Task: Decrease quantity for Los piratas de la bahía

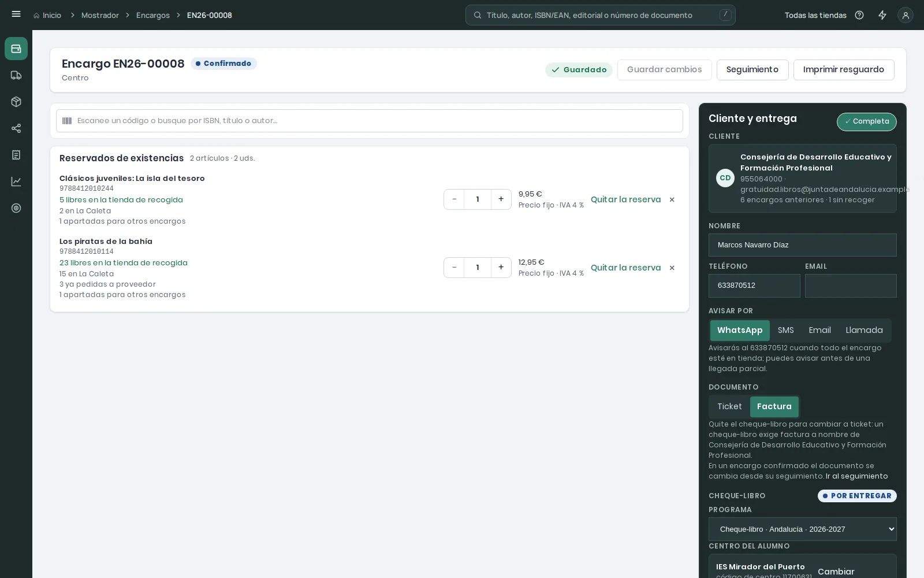Action: pyautogui.click(x=454, y=268)
